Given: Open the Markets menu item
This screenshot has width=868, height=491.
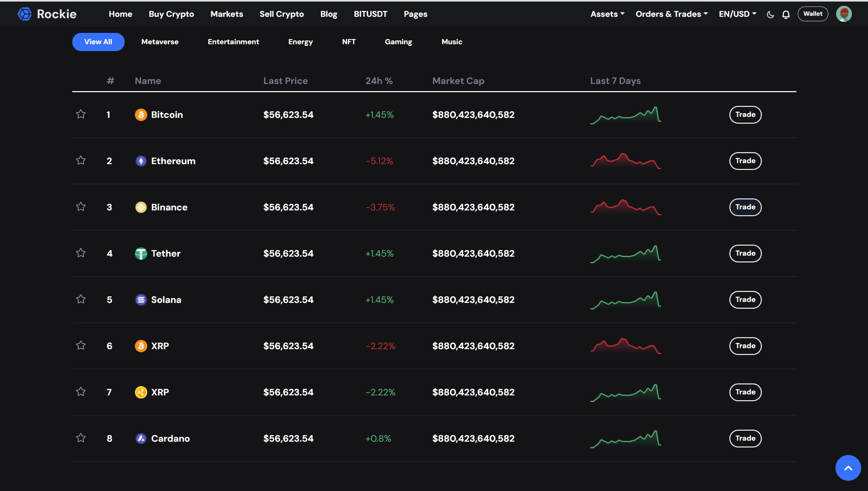Looking at the screenshot, I should tap(226, 14).
